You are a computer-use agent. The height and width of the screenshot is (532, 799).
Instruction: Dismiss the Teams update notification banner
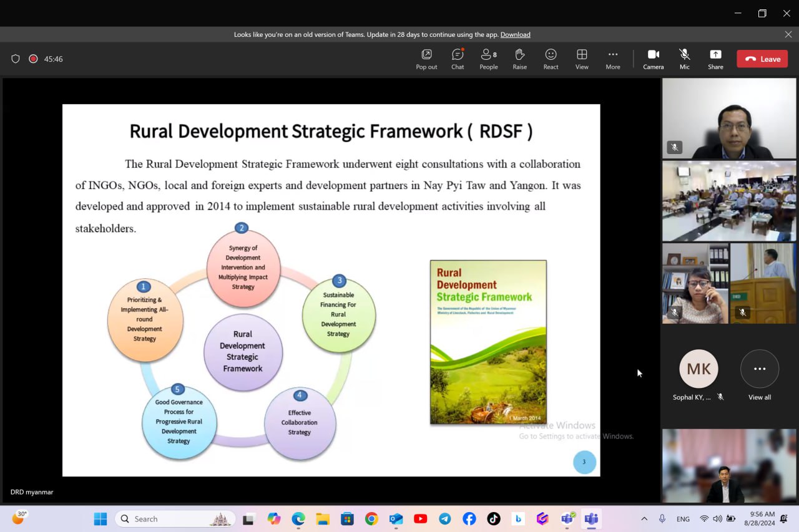pyautogui.click(x=788, y=34)
